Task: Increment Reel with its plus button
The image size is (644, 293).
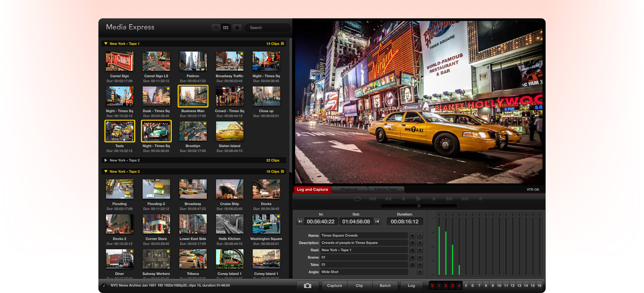Action: click(420, 250)
